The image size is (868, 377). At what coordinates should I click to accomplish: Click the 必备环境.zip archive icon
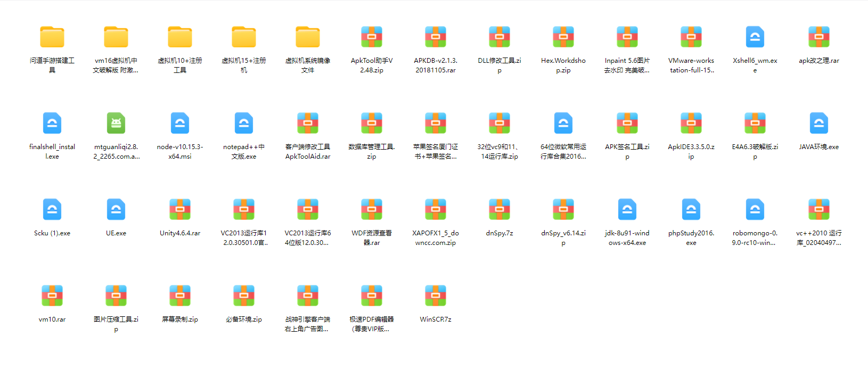[x=244, y=296]
